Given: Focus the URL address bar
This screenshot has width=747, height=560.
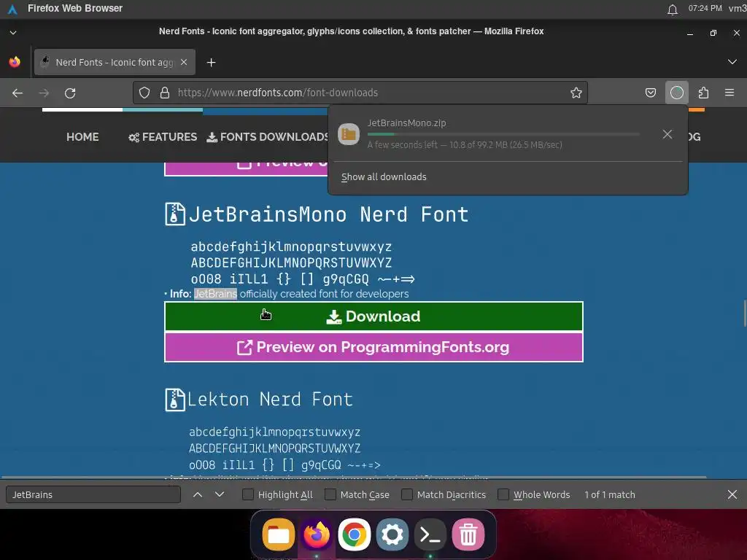Looking at the screenshot, I should coord(360,93).
